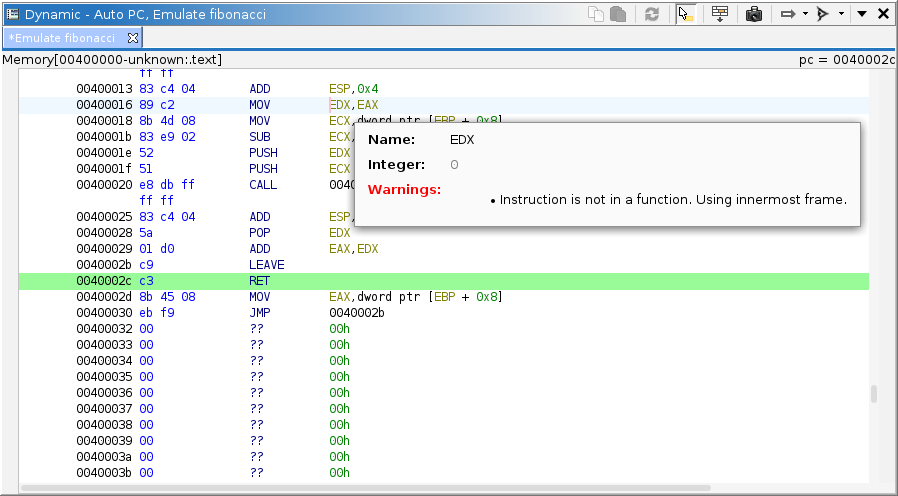
Task: Toggle the selection cursor hover mode button
Action: click(x=686, y=14)
